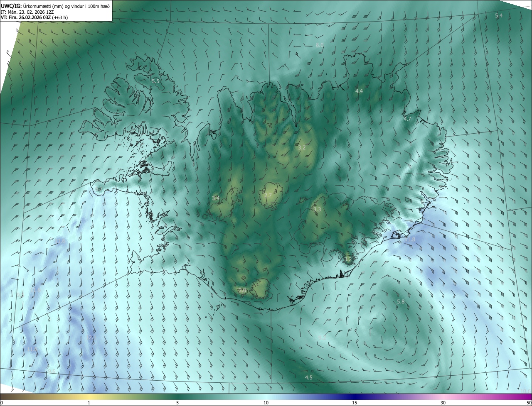Click the 4.4 value label
Image resolution: width=532 pixels, height=406 pixels.
359,91
